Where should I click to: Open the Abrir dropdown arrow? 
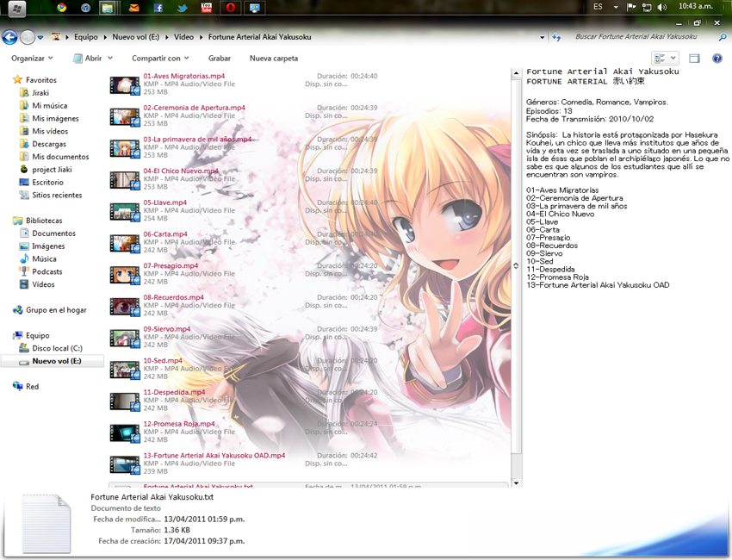point(110,59)
